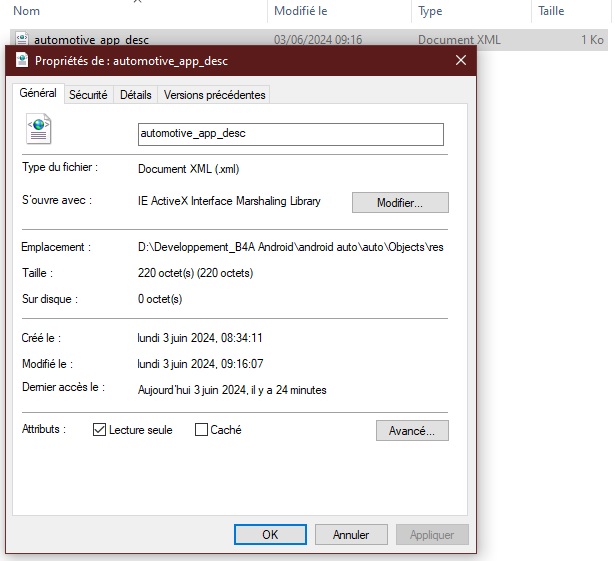Confirm with the OK button
The width and height of the screenshot is (615, 561).
tap(270, 534)
